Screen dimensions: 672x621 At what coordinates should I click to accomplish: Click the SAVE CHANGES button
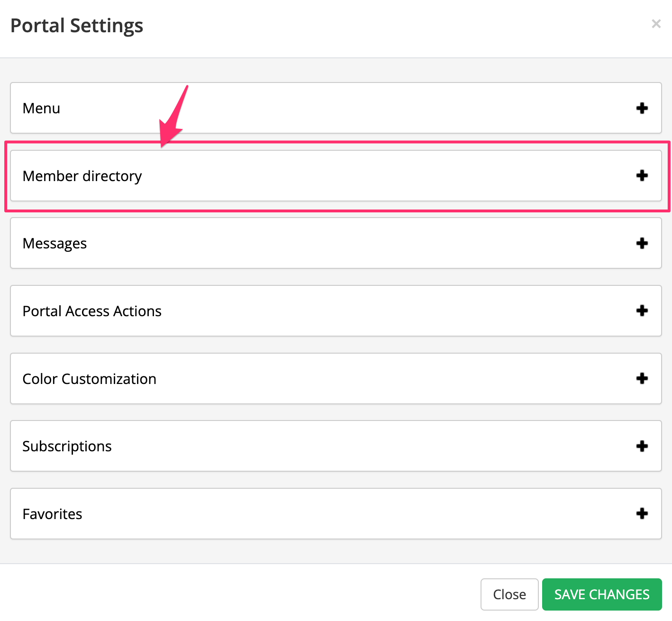[602, 594]
